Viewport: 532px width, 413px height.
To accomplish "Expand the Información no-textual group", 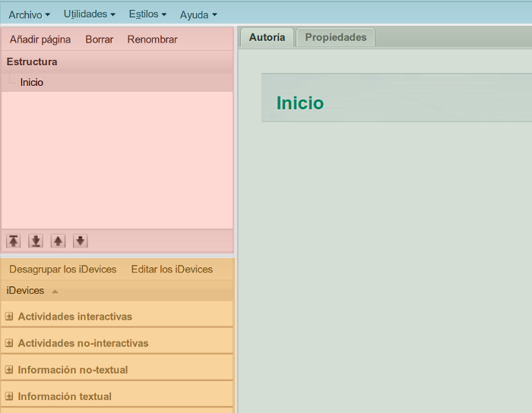I will (x=9, y=370).
